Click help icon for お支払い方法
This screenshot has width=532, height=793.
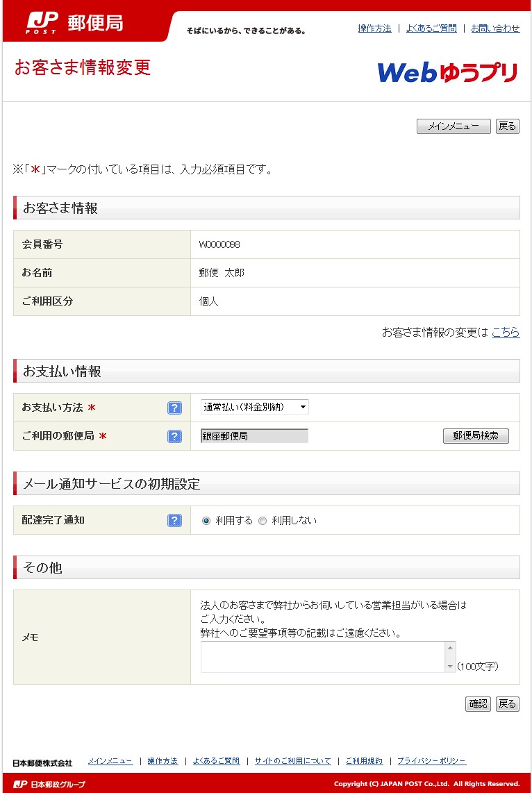174,408
